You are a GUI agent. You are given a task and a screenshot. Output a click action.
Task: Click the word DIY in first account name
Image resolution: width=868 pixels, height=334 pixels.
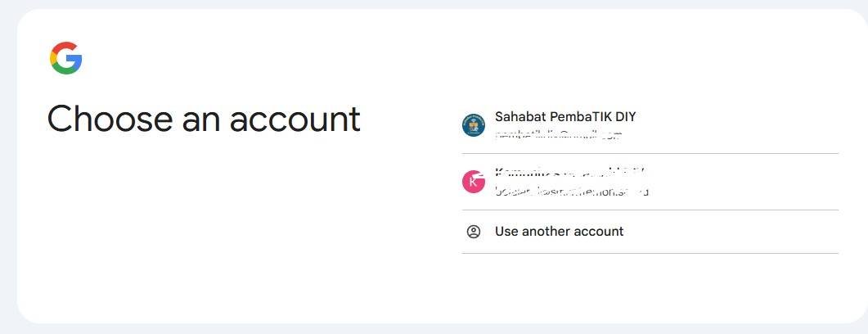point(623,117)
